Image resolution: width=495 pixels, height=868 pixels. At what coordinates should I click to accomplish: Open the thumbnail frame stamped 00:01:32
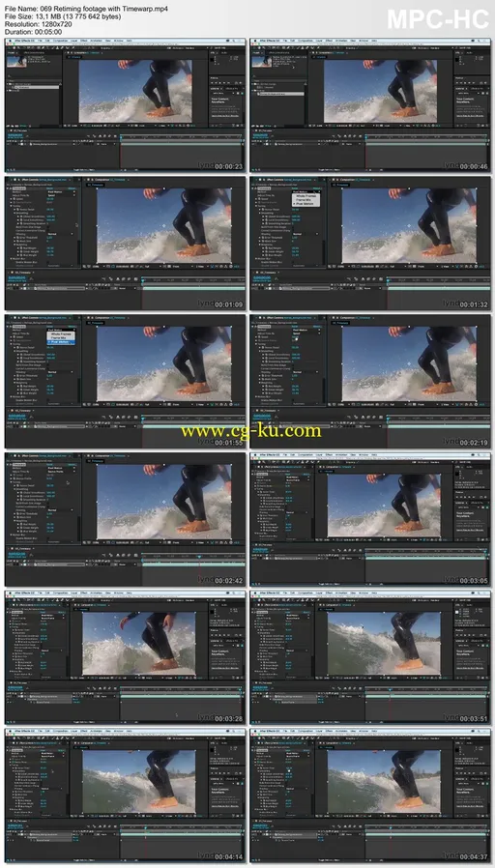point(370,244)
